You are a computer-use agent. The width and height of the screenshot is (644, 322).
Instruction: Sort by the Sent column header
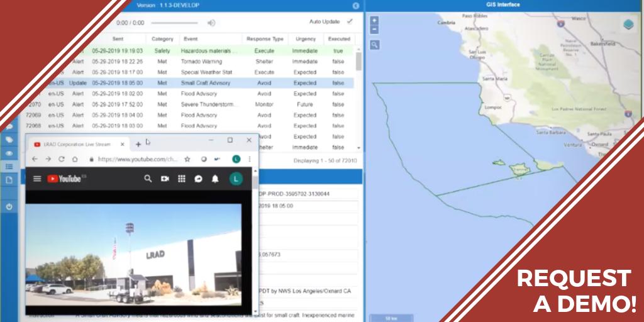(x=118, y=39)
